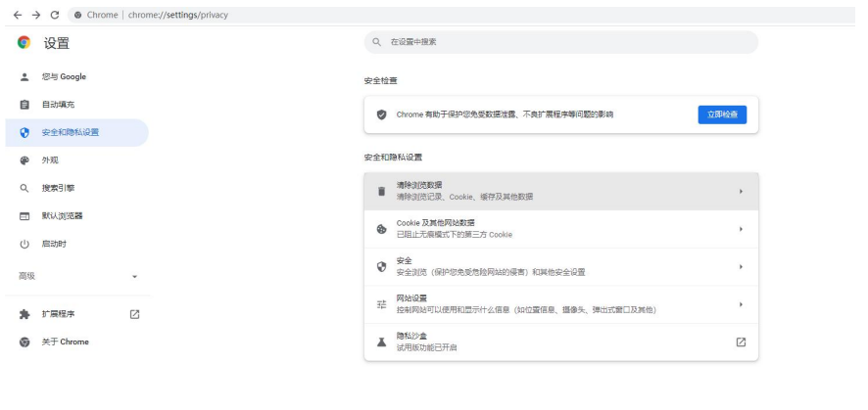
Task: Click the browser window icon for 默认浏览器
Action: coord(24,216)
